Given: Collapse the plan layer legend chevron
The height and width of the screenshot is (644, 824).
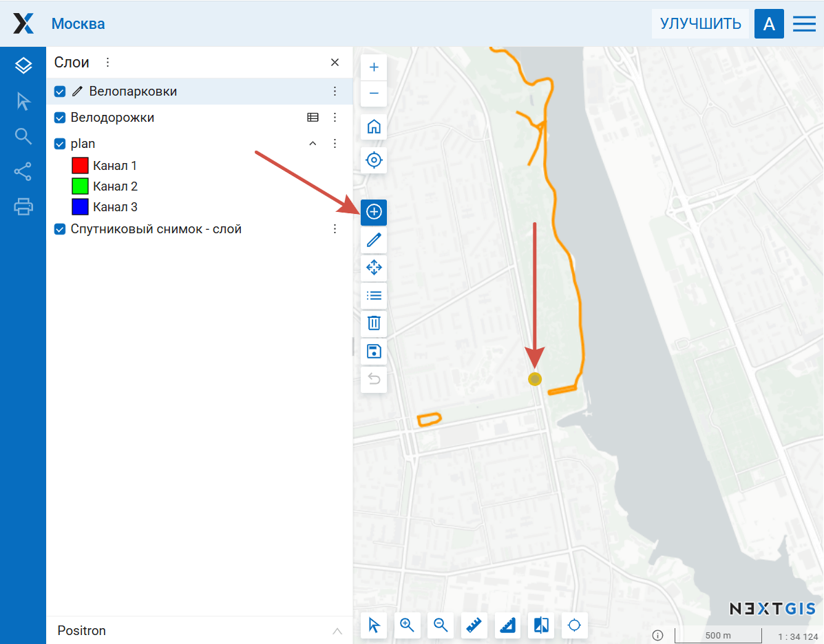Looking at the screenshot, I should tap(313, 144).
